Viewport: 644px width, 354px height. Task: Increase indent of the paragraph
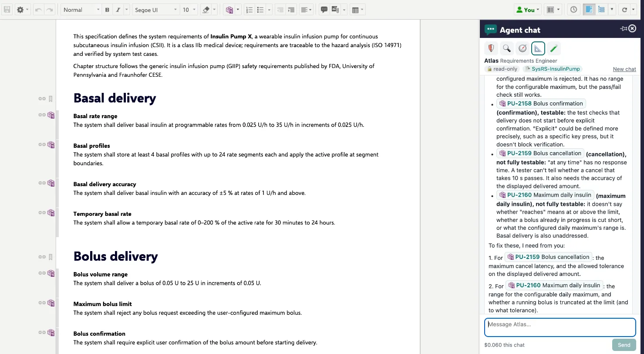(291, 10)
